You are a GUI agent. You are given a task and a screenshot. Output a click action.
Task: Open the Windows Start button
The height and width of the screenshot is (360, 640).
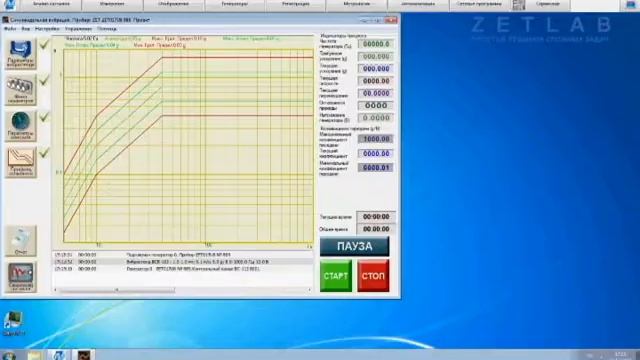point(9,355)
